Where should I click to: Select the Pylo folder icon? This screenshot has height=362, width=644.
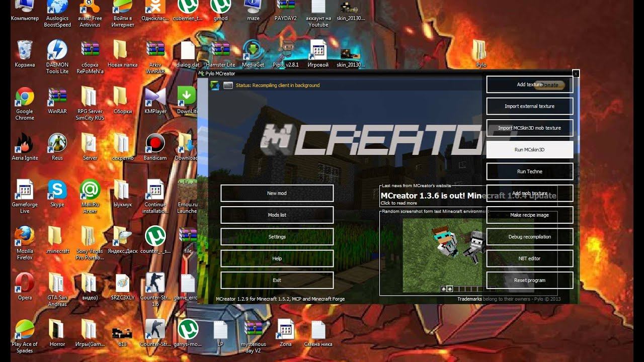481,54
